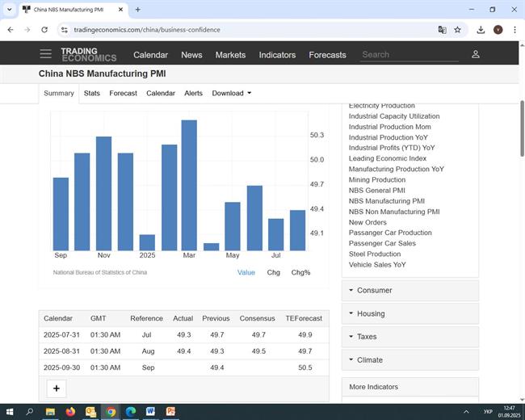Show chart as Value

(246, 273)
